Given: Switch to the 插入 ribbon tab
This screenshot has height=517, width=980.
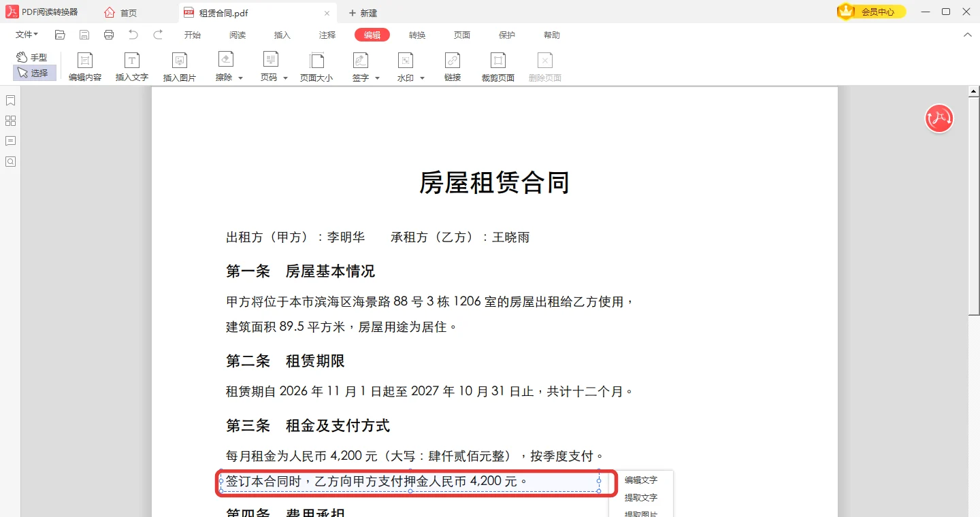Looking at the screenshot, I should pos(282,35).
